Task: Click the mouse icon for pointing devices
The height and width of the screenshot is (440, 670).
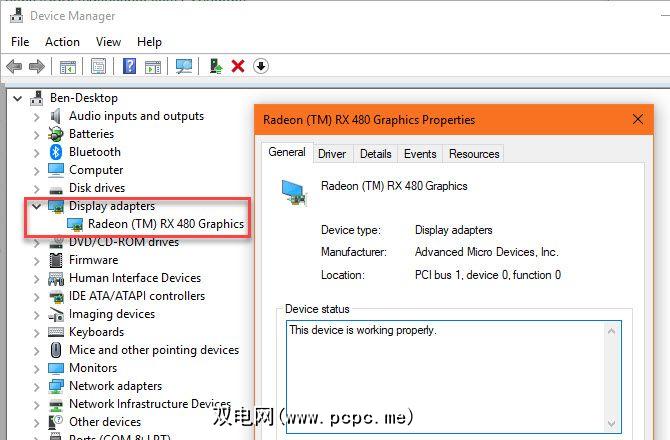Action: tap(56, 350)
